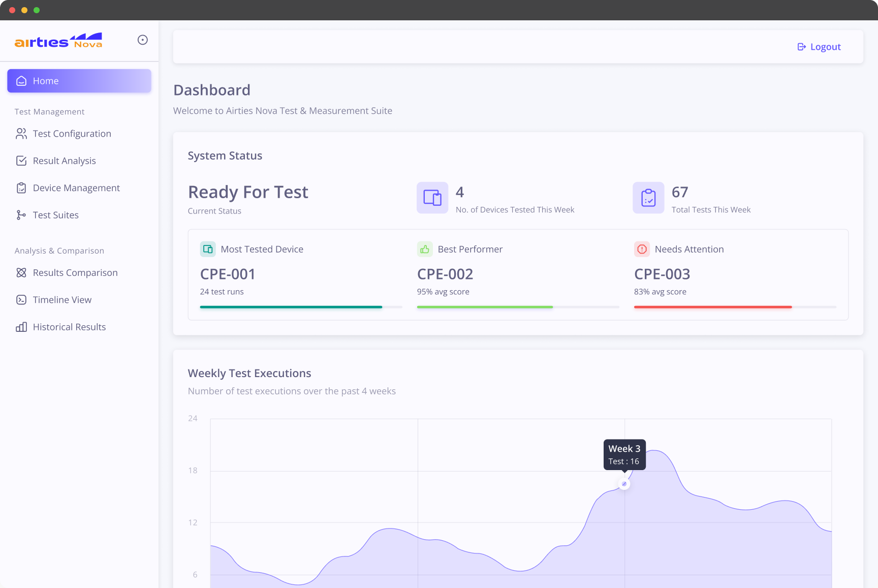878x588 pixels.
Task: Click the macOS green fullscreen window button
Action: 37,10
